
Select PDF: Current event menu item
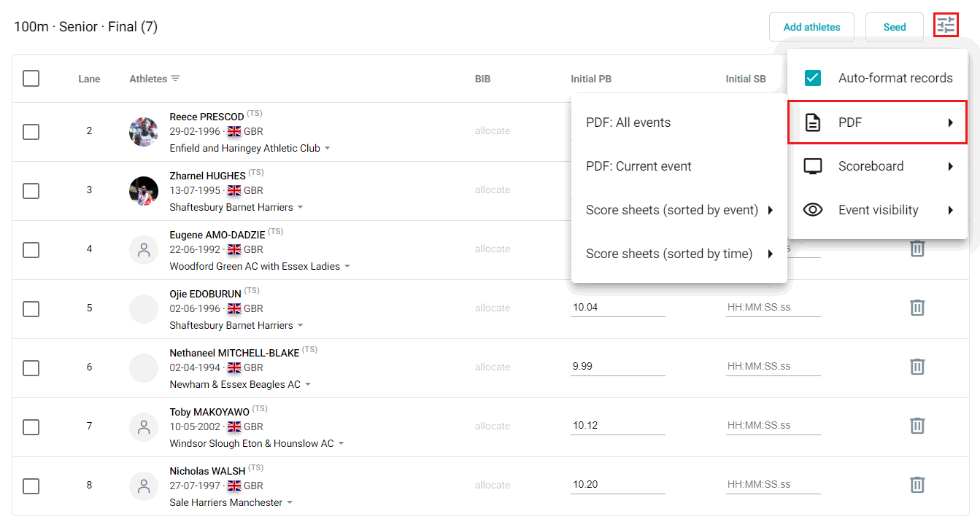point(638,165)
